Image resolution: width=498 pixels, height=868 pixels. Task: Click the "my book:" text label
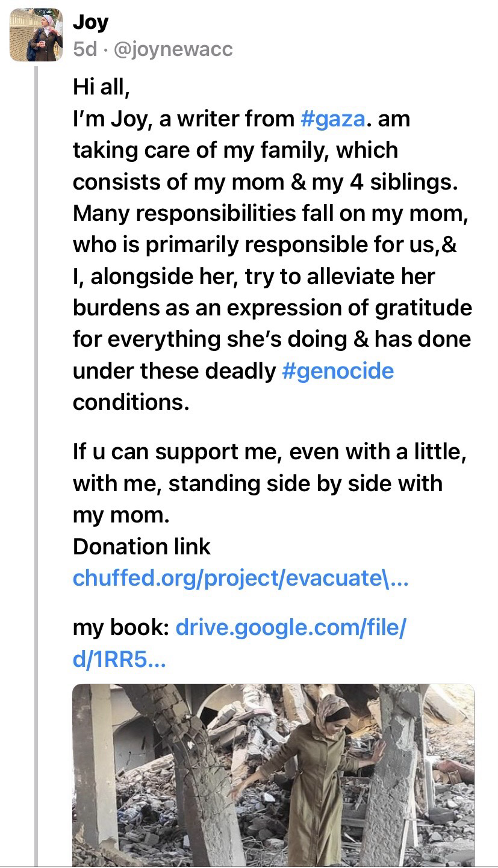[x=120, y=628]
